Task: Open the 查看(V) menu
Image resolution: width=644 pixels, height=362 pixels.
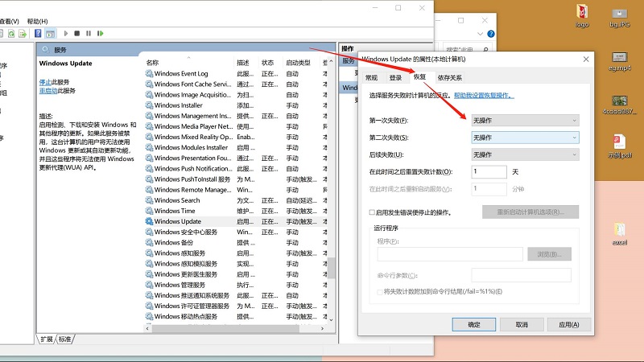Action: coord(9,22)
